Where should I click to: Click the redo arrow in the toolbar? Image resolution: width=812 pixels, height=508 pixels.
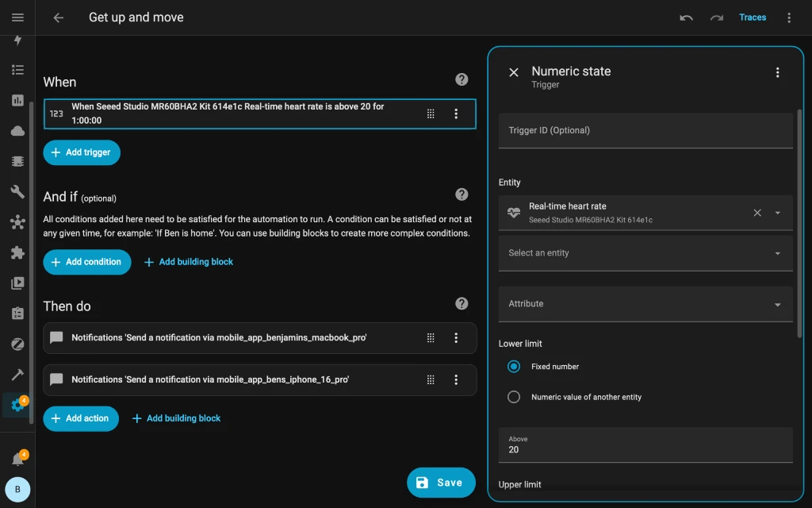point(715,17)
